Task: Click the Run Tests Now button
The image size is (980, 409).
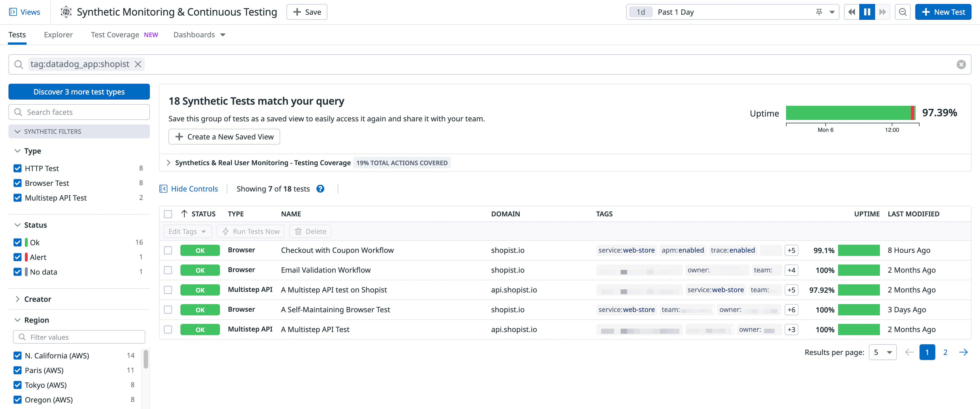Action: click(251, 231)
